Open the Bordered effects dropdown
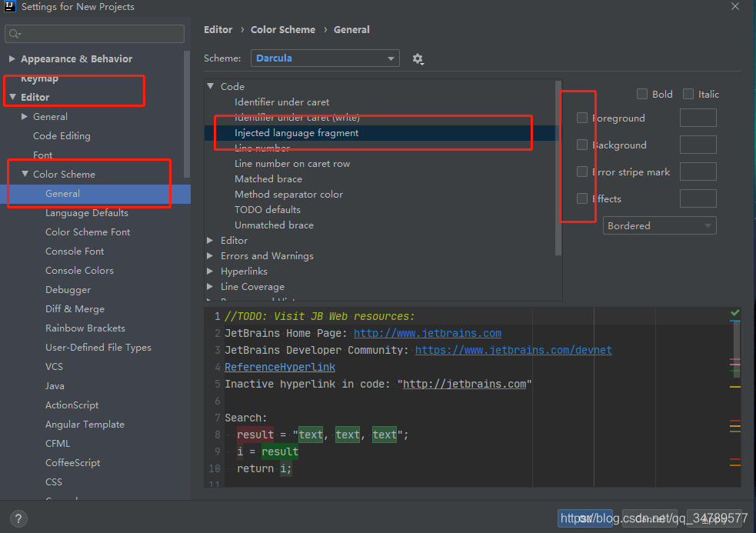Screen dimensions: 756x533 659,226
